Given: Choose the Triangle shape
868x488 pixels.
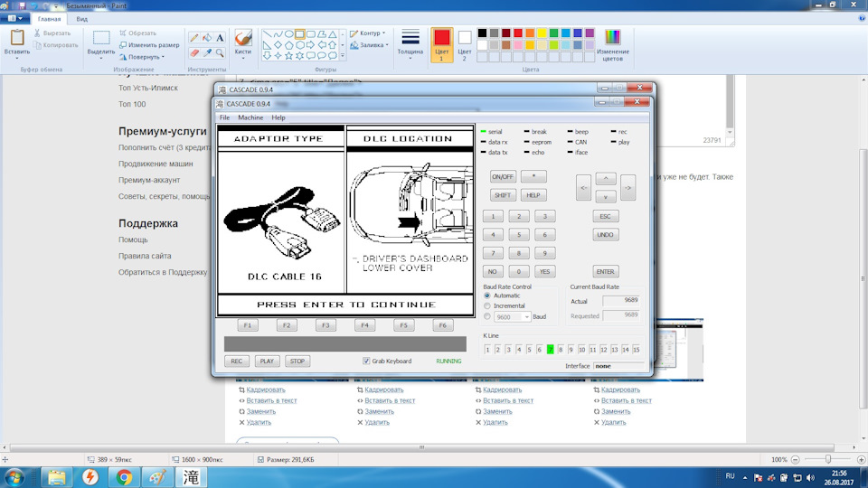Looking at the screenshot, I should pos(332,34).
